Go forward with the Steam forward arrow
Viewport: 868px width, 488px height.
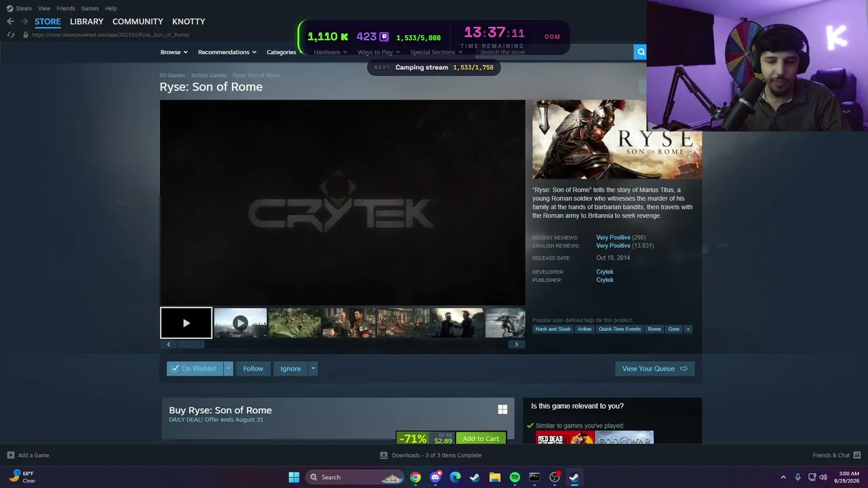tap(24, 21)
